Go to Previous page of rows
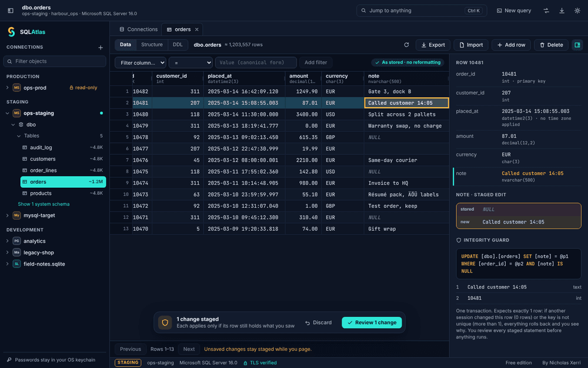The width and height of the screenshot is (588, 368). pyautogui.click(x=131, y=349)
